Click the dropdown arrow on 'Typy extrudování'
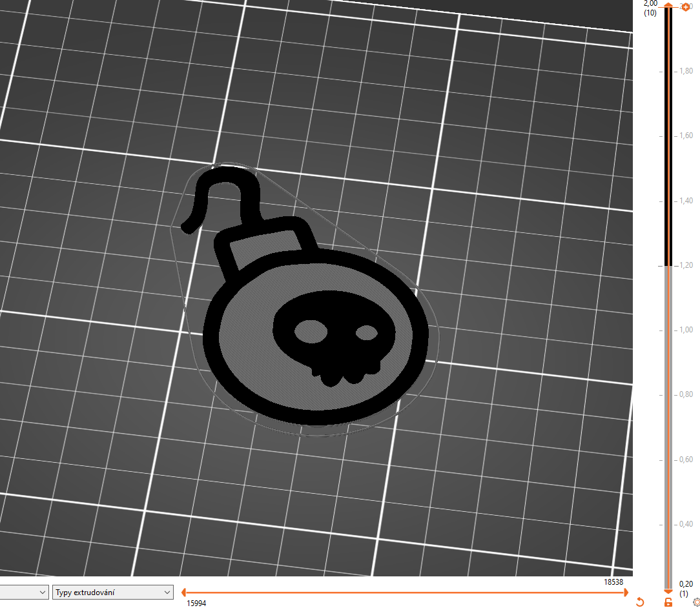 tap(167, 592)
